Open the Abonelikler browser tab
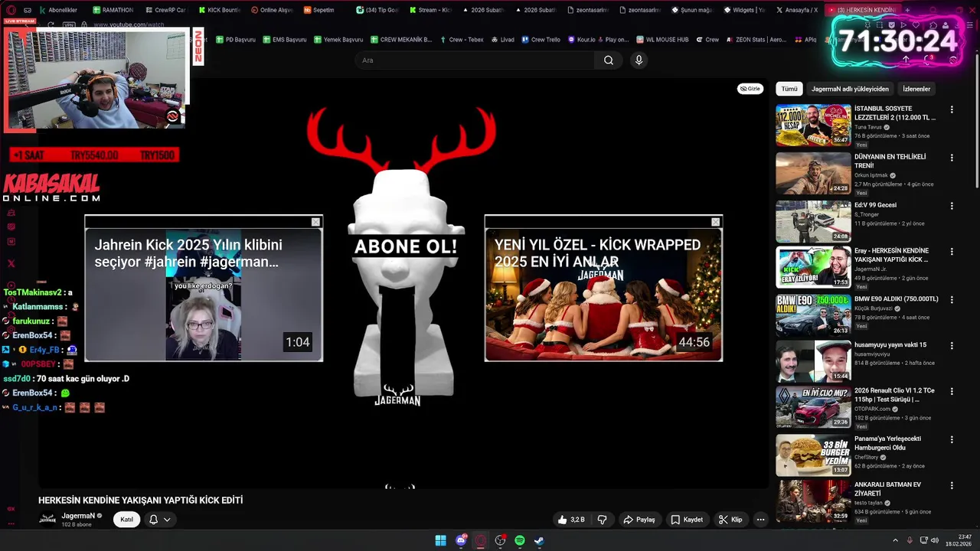The height and width of the screenshot is (551, 980). click(x=57, y=10)
